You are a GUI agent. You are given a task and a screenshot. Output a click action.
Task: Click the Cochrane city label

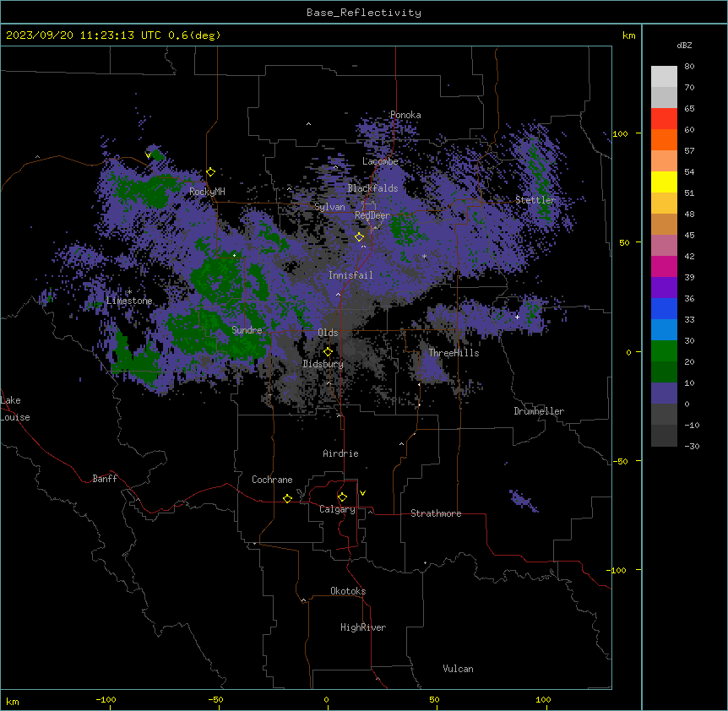272,480
